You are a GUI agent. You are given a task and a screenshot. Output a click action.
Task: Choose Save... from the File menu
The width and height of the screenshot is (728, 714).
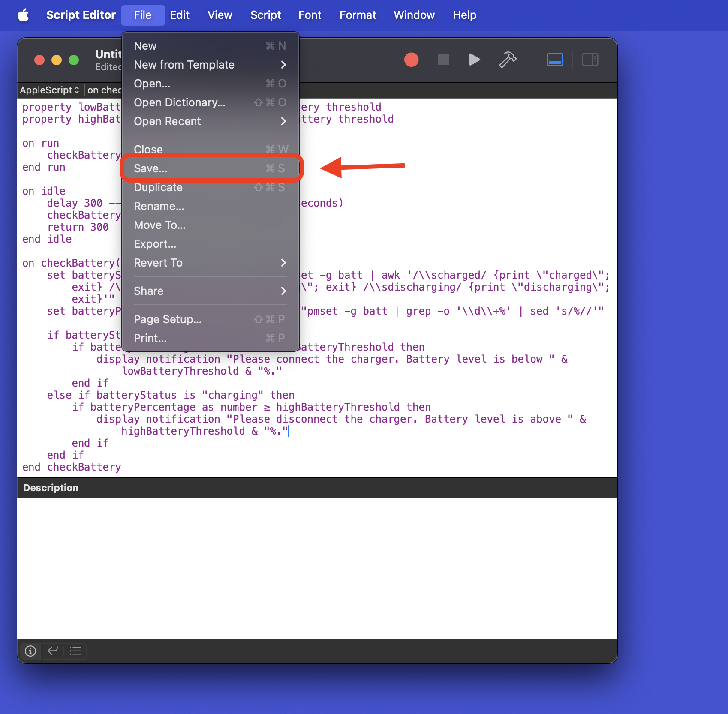click(x=210, y=168)
